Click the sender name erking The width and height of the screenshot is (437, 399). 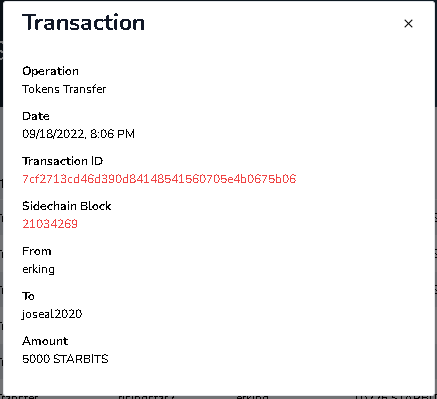38,269
